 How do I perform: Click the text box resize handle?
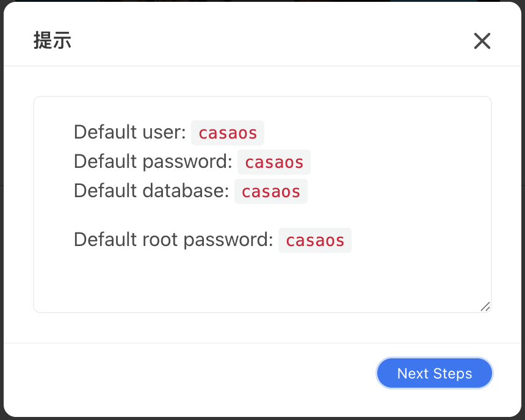tap(485, 306)
